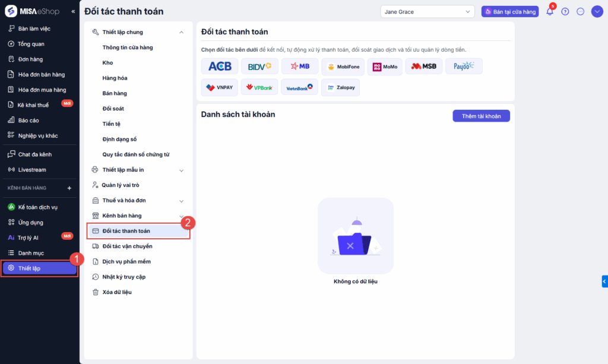Open the Jane Grace store dropdown
This screenshot has height=364, width=608.
coord(427,12)
